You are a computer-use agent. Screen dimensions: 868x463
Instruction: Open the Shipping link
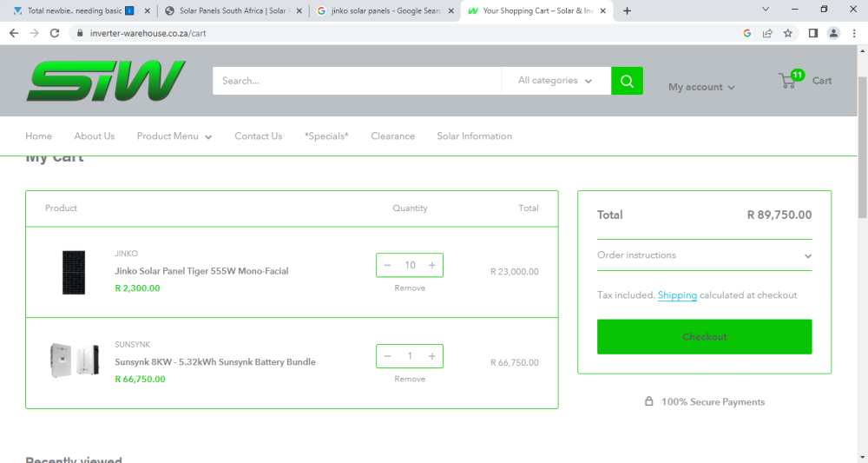(x=677, y=295)
